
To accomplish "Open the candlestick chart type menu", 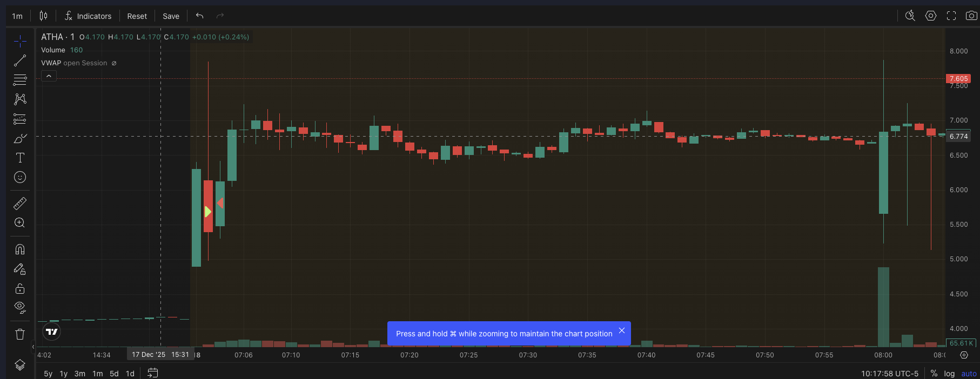I will (x=44, y=16).
